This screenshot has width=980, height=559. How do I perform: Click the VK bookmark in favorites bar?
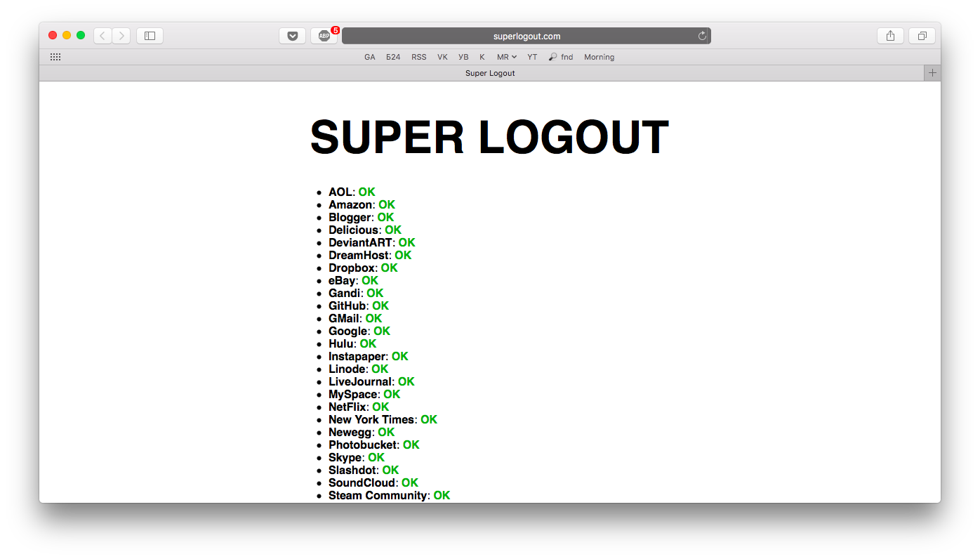[442, 57]
